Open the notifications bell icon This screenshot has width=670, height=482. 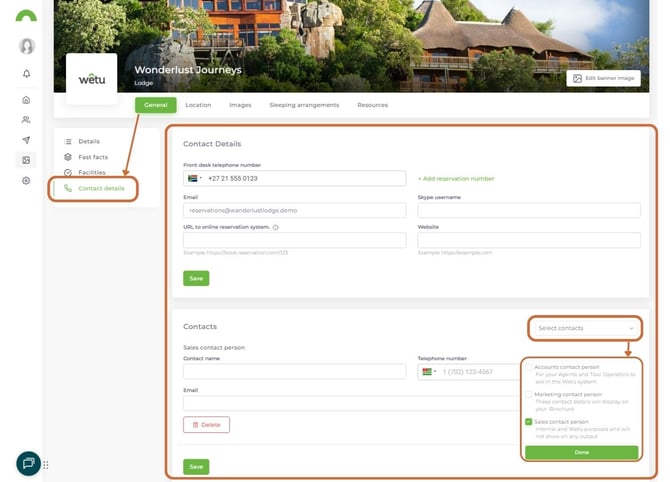tap(27, 74)
